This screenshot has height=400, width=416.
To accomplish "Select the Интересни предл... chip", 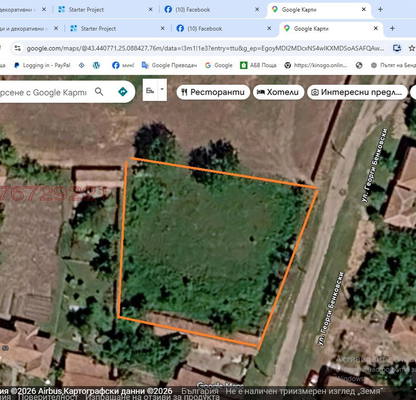I will (x=357, y=92).
